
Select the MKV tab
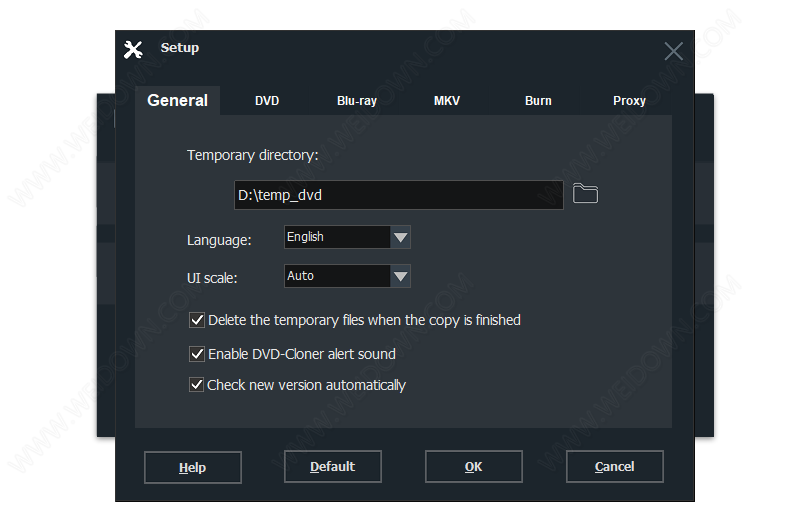447,101
